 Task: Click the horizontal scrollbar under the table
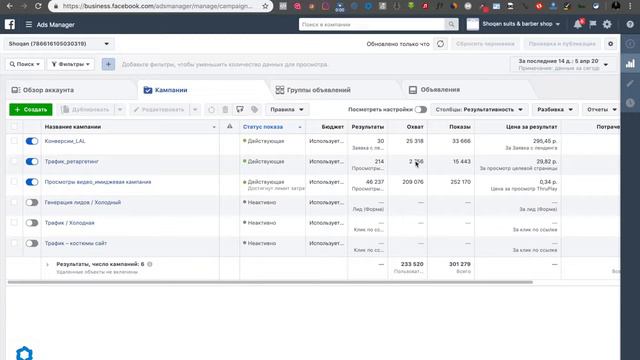coord(270,282)
